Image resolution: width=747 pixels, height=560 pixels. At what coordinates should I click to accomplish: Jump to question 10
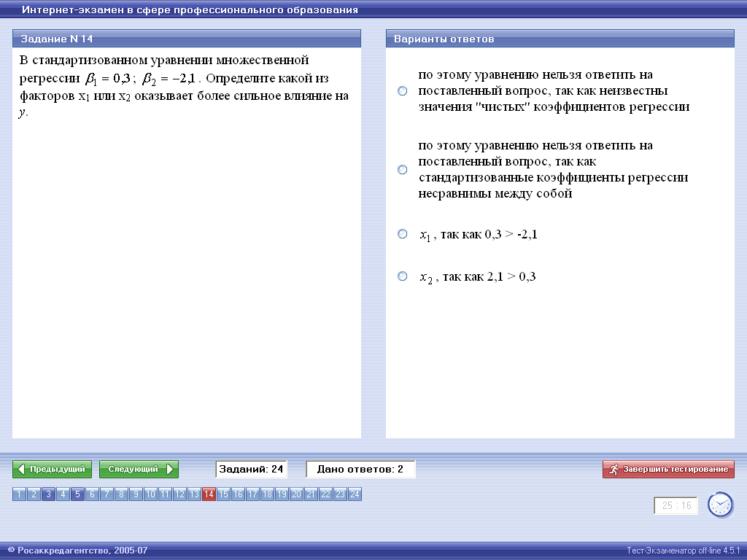[x=150, y=494]
